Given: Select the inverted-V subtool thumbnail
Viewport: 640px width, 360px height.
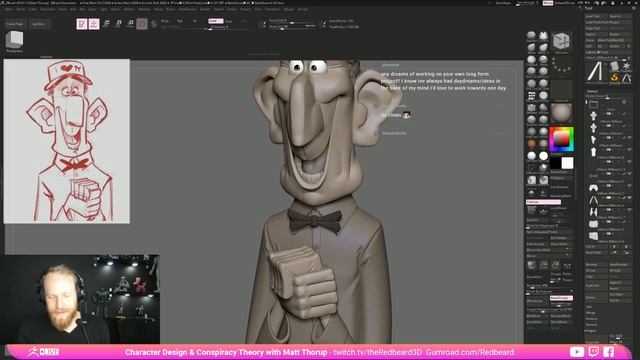Looking at the screenshot, I should point(593,200).
